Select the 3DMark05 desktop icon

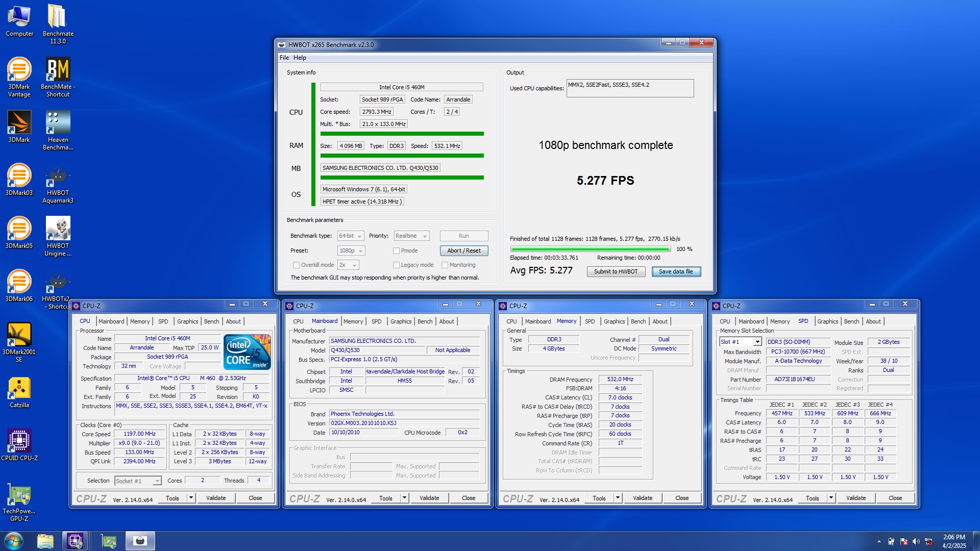(19, 233)
